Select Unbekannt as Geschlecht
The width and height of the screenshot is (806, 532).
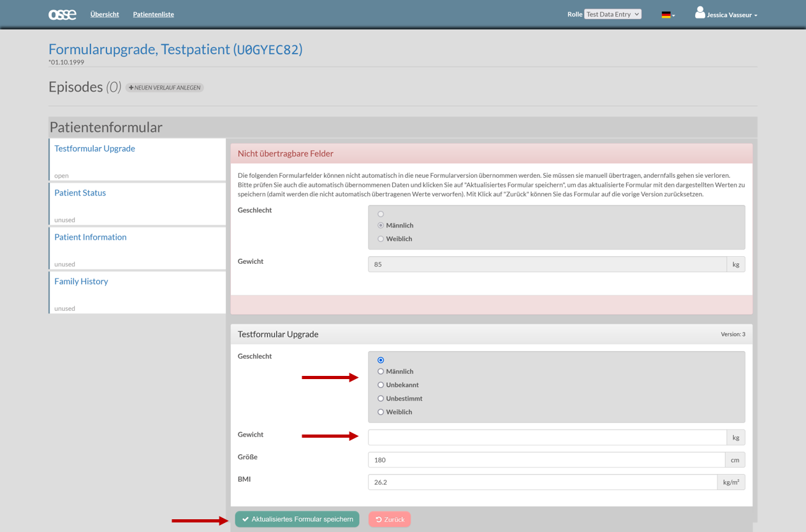(x=381, y=385)
